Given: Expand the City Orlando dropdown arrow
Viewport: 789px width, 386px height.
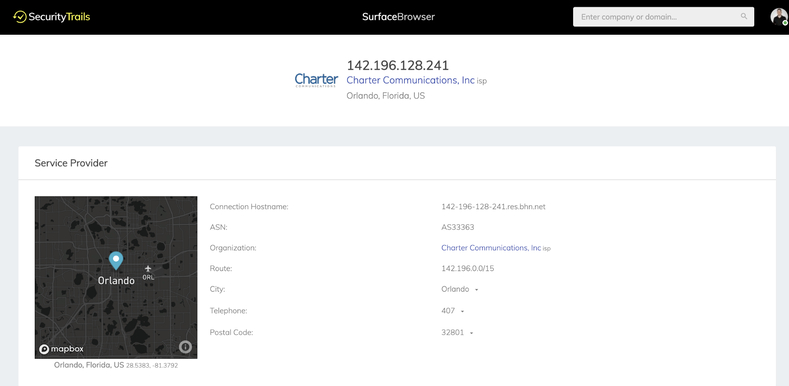Looking at the screenshot, I should click(477, 290).
